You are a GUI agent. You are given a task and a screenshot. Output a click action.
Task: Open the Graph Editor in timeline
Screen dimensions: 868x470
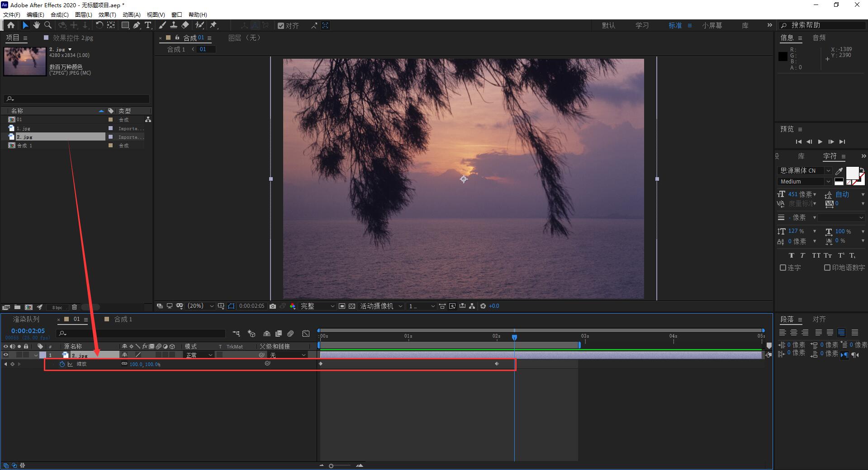pos(306,334)
